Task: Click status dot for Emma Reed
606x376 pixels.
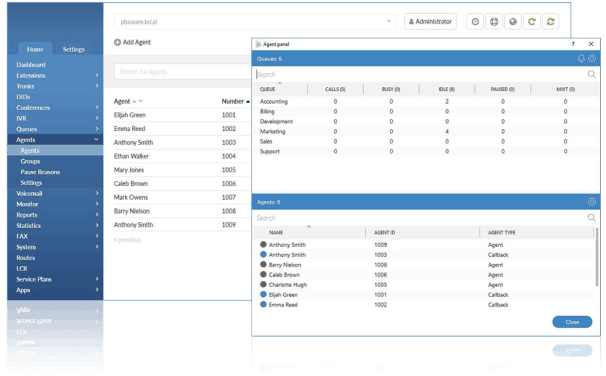Action: tap(263, 305)
